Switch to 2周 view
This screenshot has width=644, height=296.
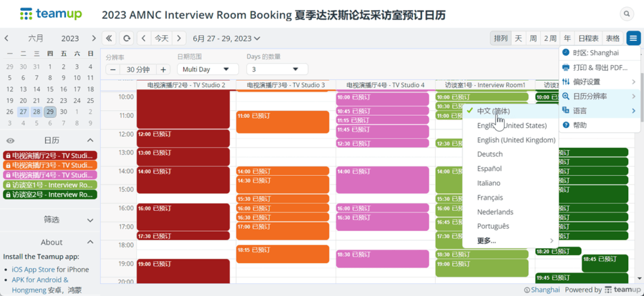pyautogui.click(x=550, y=38)
